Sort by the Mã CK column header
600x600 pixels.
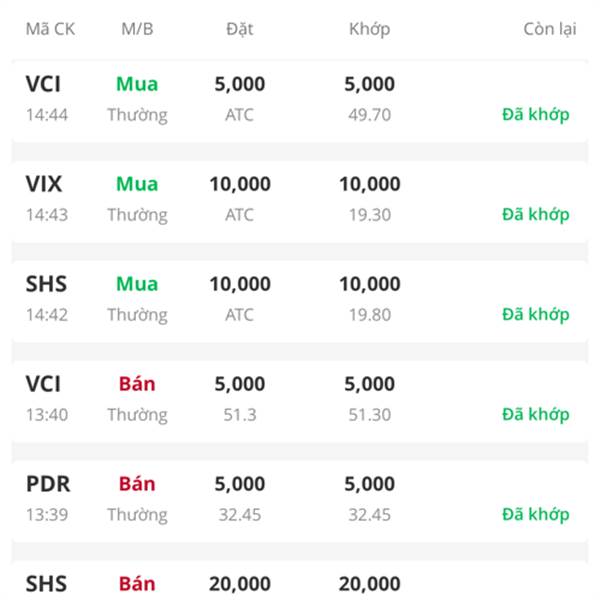(x=50, y=29)
